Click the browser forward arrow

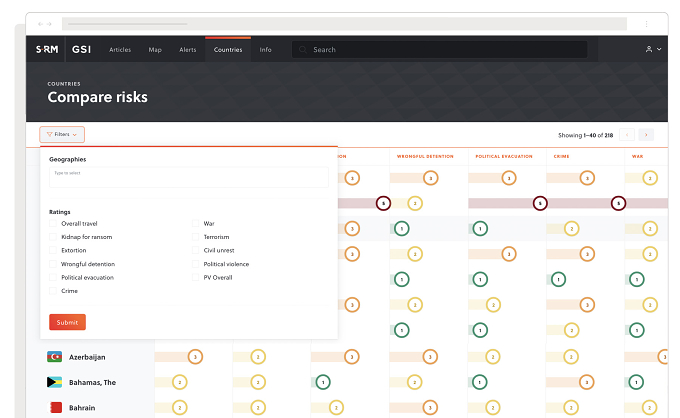pyautogui.click(x=49, y=24)
